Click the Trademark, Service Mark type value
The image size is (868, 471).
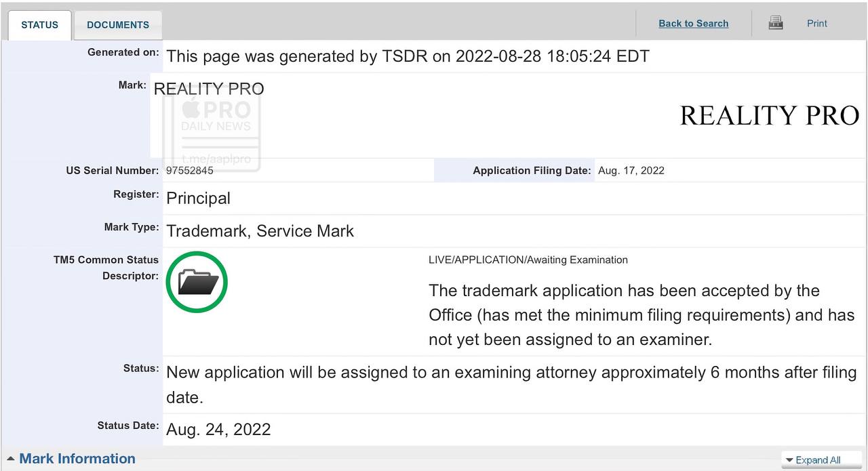point(260,231)
